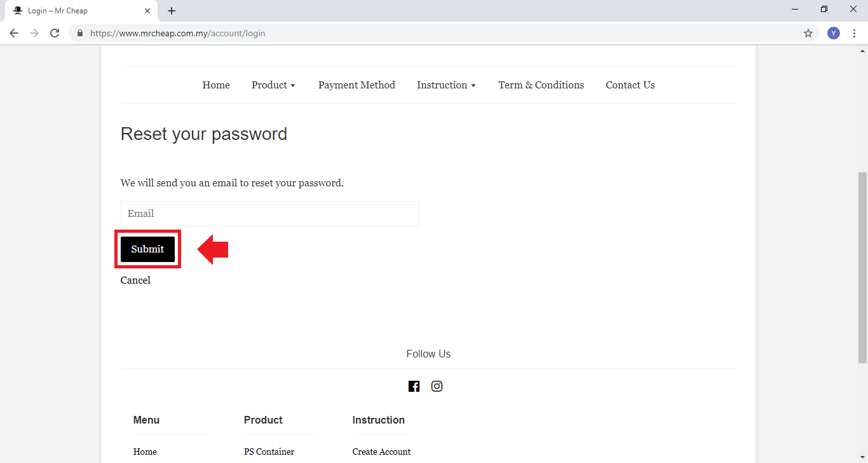This screenshot has width=868, height=463.
Task: Open the Instagram icon under Follow Us
Action: point(437,386)
